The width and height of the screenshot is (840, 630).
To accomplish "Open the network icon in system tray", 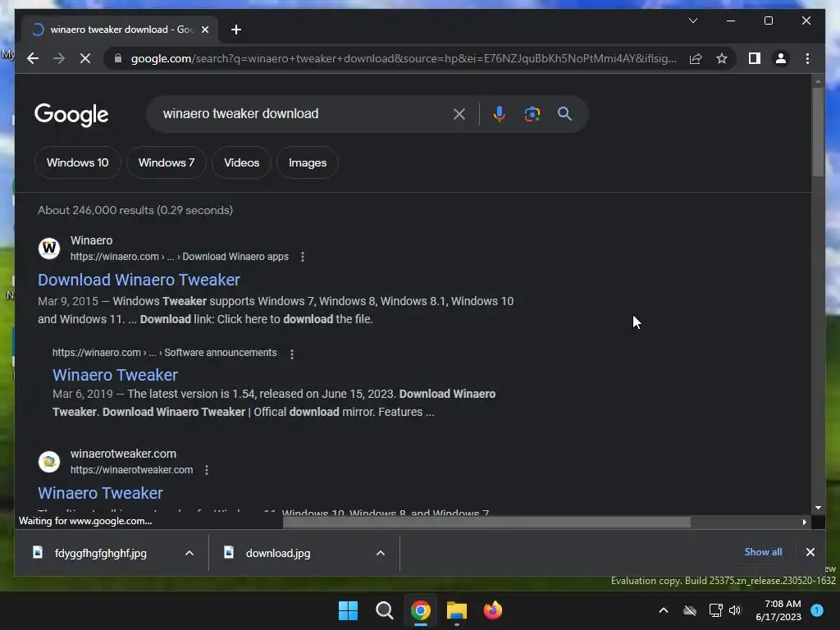I will click(715, 610).
